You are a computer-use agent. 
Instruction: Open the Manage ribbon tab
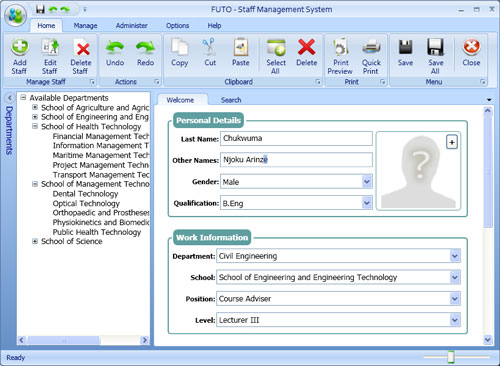point(85,26)
